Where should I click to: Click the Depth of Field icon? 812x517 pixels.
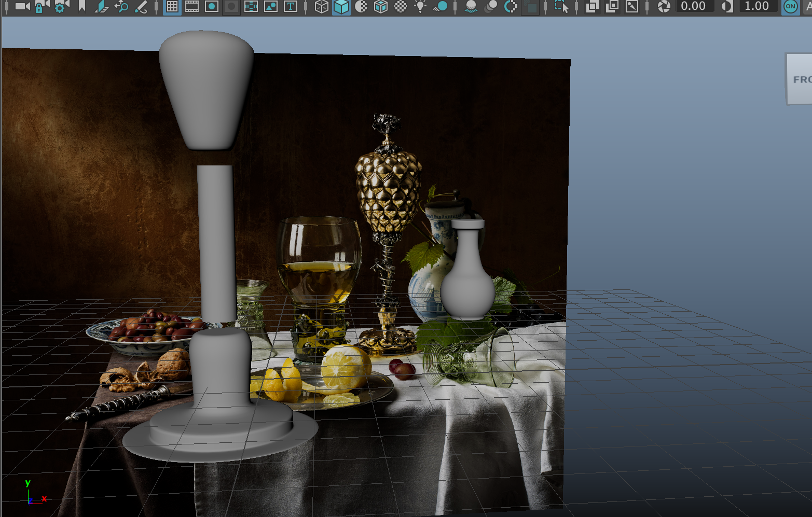(530, 7)
